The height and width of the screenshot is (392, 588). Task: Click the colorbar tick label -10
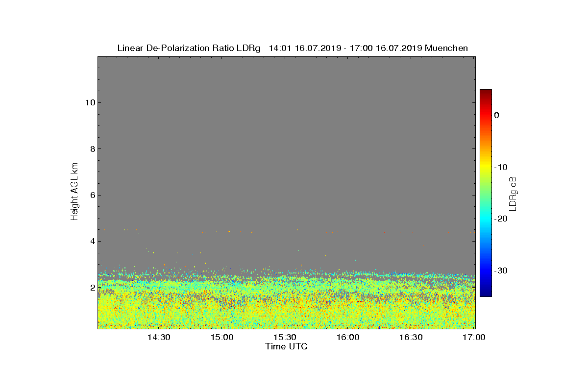(500, 167)
